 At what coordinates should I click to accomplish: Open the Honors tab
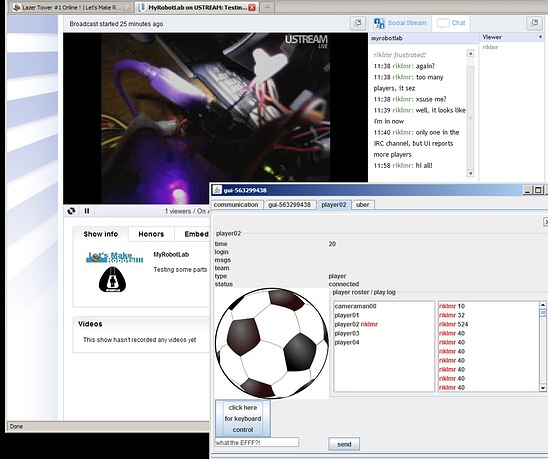click(151, 234)
